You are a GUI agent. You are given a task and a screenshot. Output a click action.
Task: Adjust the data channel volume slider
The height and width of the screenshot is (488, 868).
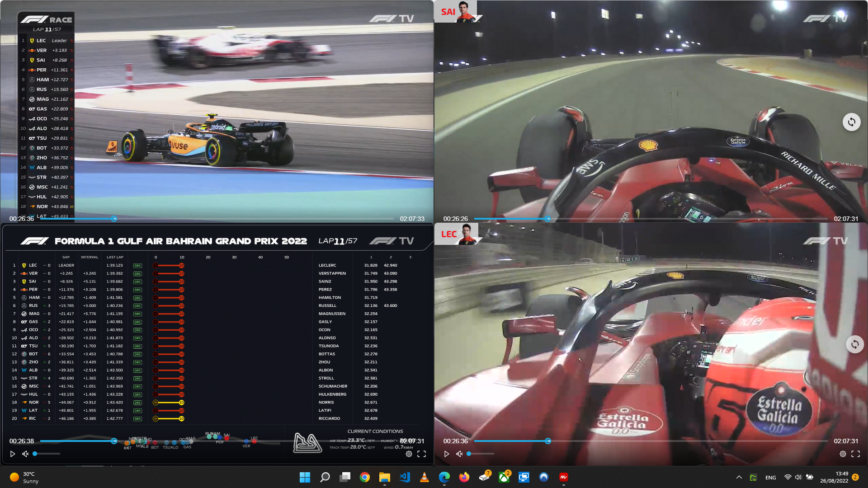click(47, 454)
